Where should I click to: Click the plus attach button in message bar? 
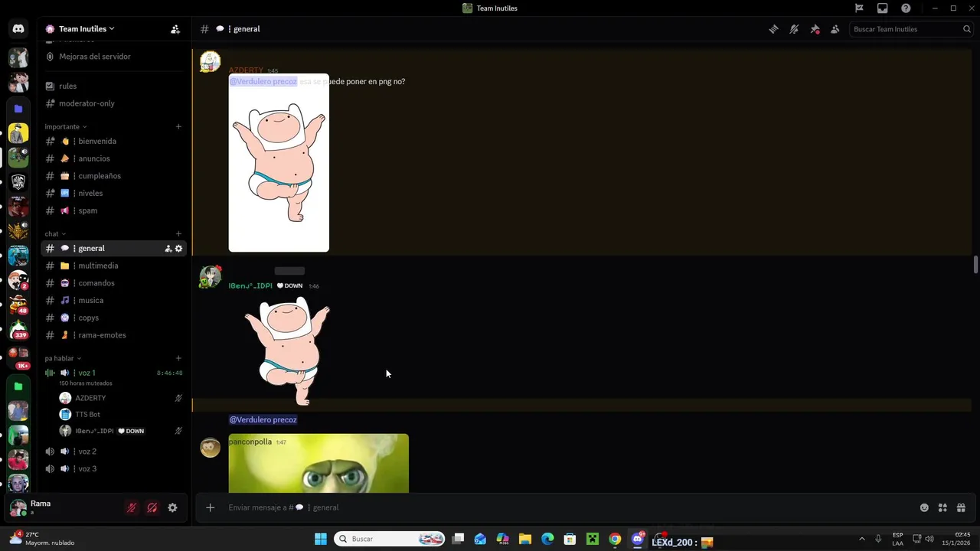[x=210, y=507]
